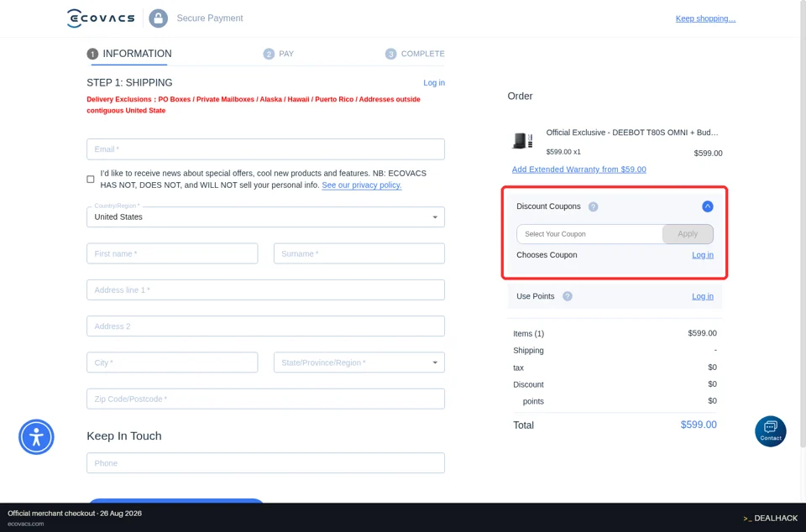Click the Total amount $599.00
The image size is (806, 532).
[699, 425]
